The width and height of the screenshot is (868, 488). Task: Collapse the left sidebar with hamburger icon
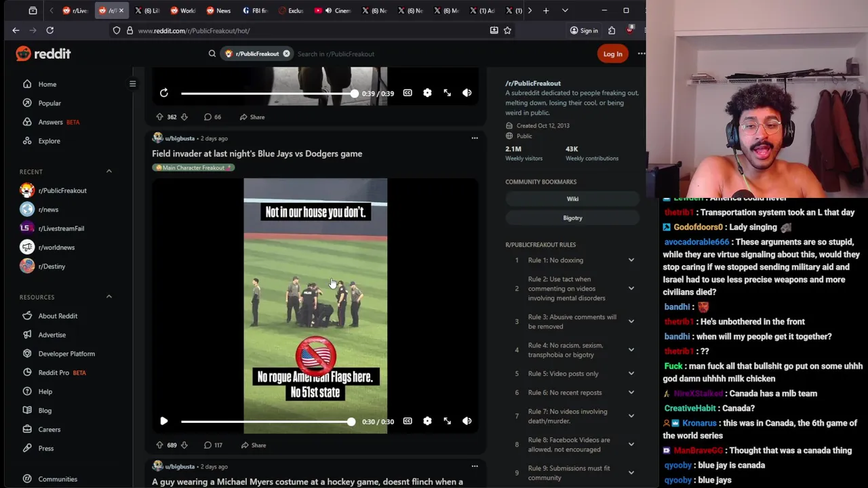click(133, 84)
